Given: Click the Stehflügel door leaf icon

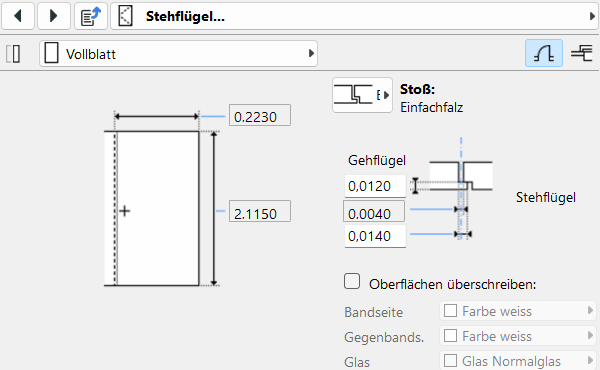Looking at the screenshot, I should (x=126, y=16).
